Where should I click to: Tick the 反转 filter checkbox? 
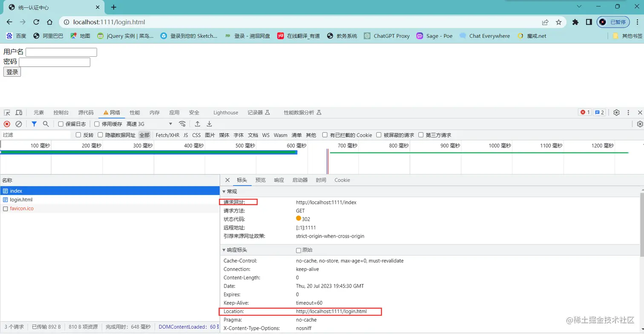(78, 135)
